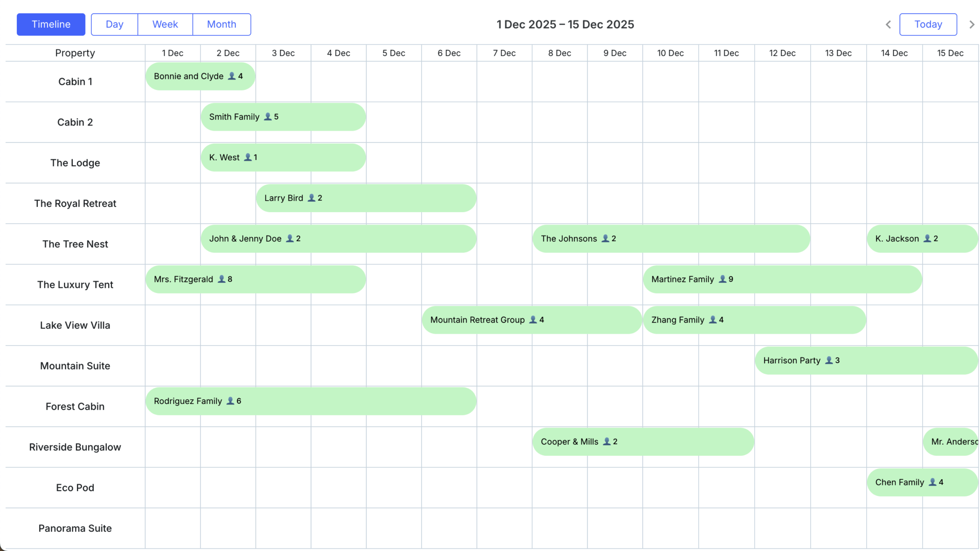980x551 pixels.
Task: Switch to the Day view
Action: pos(114,24)
